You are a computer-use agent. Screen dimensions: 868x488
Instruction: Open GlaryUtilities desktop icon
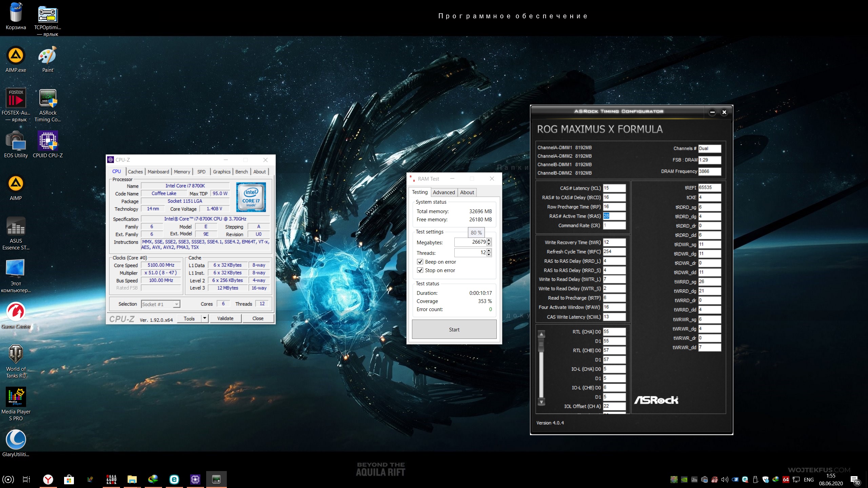16,440
